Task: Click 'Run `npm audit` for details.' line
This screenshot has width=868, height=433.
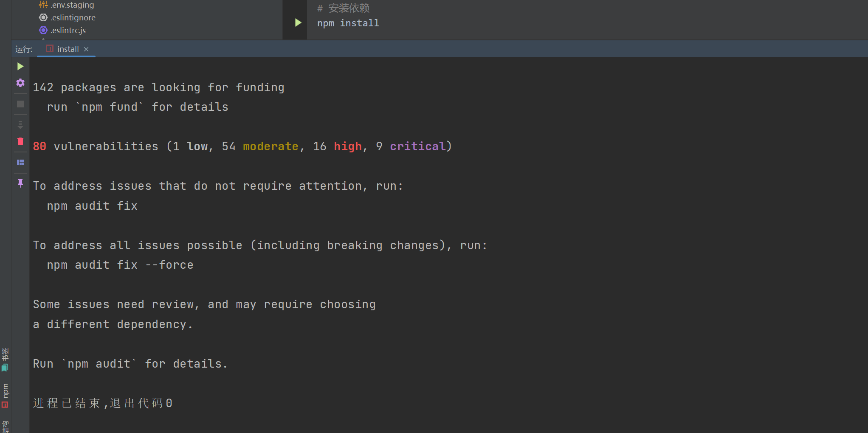Action: coord(130,364)
